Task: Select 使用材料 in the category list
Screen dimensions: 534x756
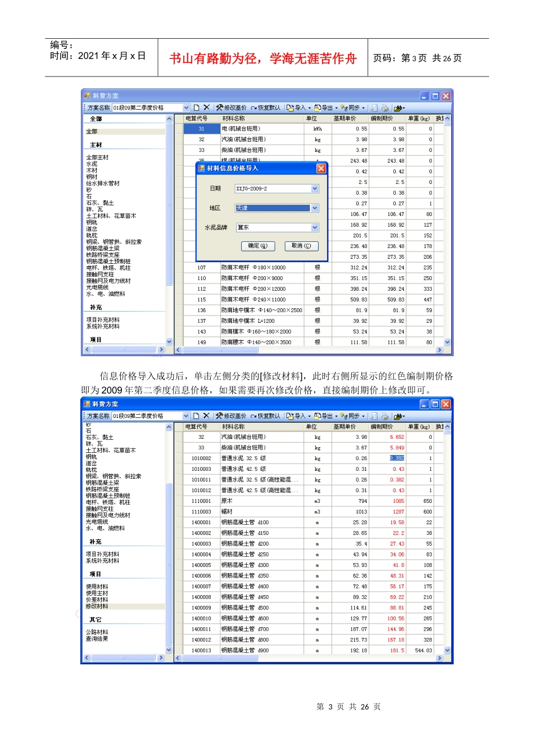Action: [x=97, y=587]
